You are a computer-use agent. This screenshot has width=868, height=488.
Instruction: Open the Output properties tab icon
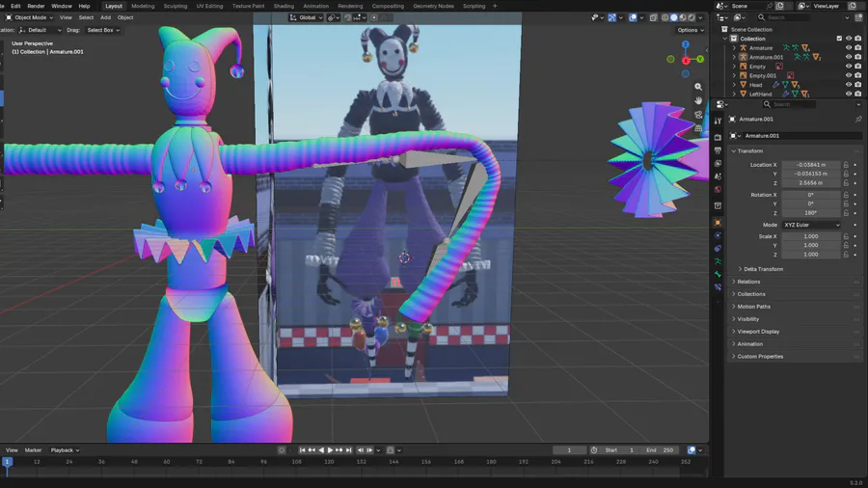(718, 150)
